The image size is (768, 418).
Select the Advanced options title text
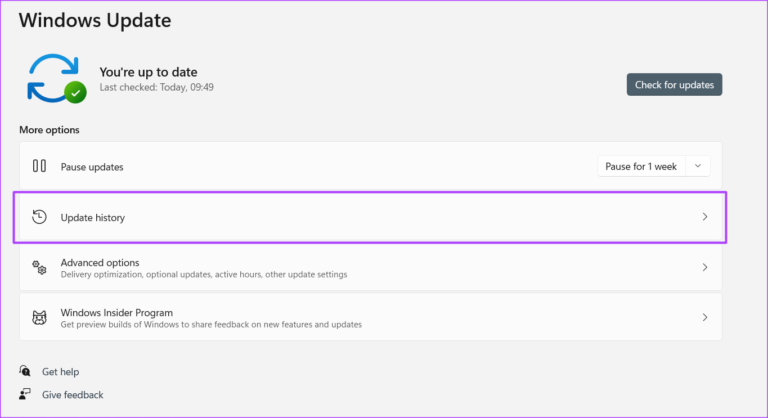pyautogui.click(x=99, y=262)
